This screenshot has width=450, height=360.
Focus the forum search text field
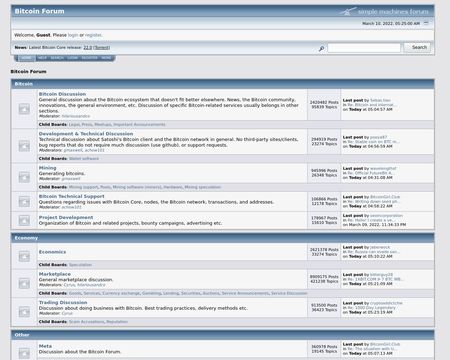click(364, 48)
